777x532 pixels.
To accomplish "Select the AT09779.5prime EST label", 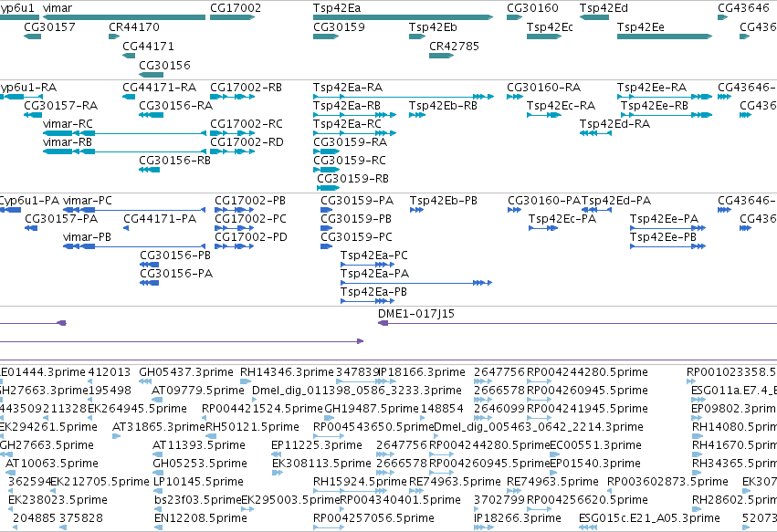I will (198, 391).
